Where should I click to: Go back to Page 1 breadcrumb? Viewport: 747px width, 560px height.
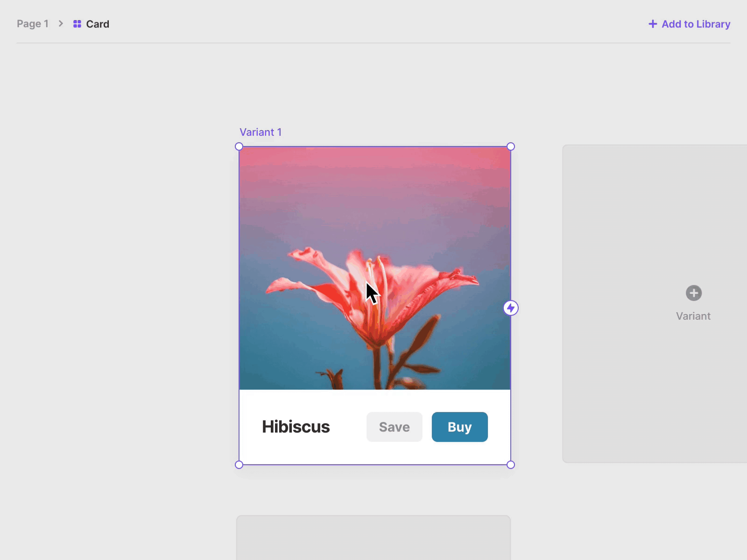coord(33,24)
